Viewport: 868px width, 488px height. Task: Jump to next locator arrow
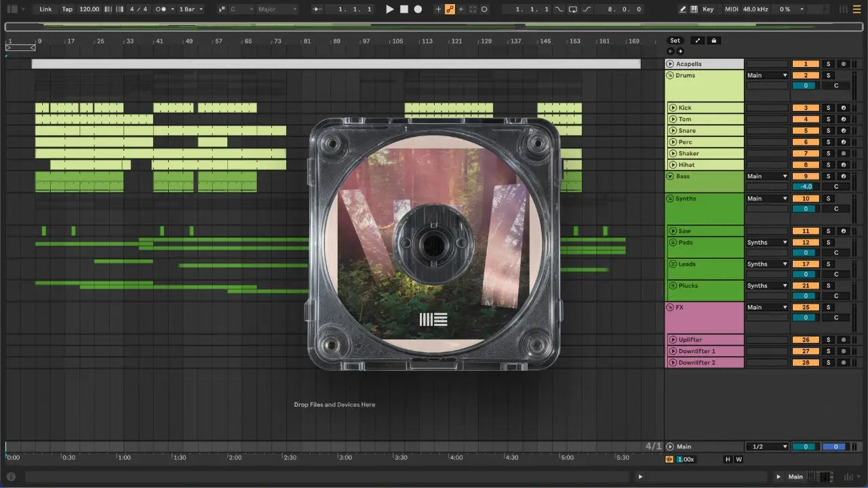[x=679, y=51]
